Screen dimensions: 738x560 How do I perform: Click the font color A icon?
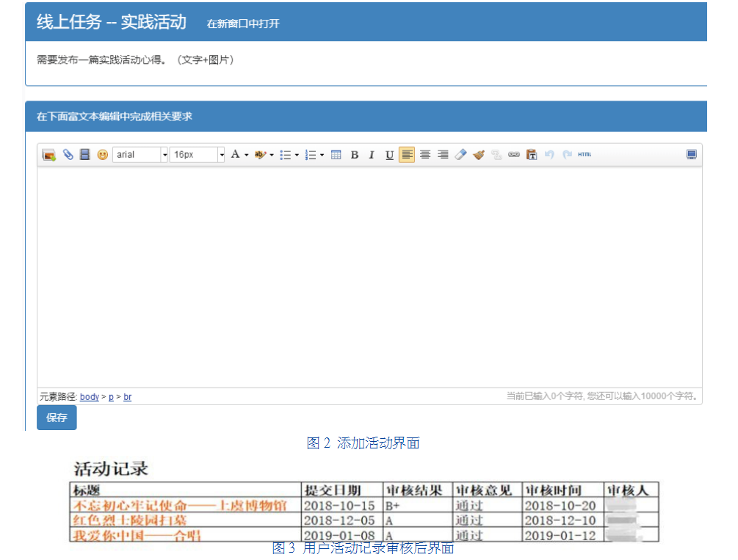coord(235,154)
